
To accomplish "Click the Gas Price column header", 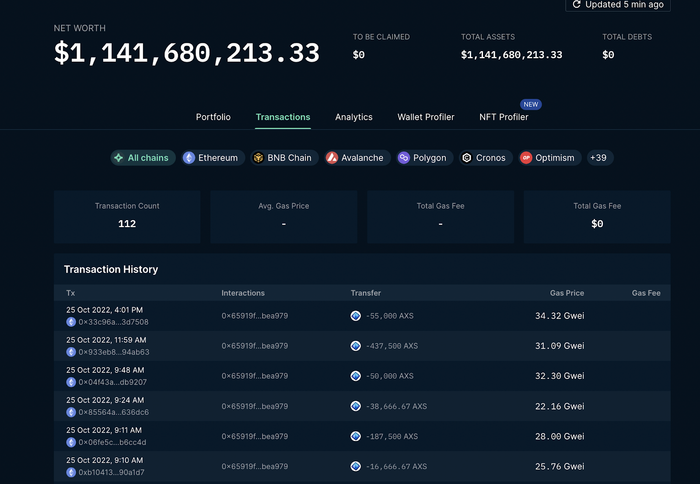I will [x=567, y=293].
